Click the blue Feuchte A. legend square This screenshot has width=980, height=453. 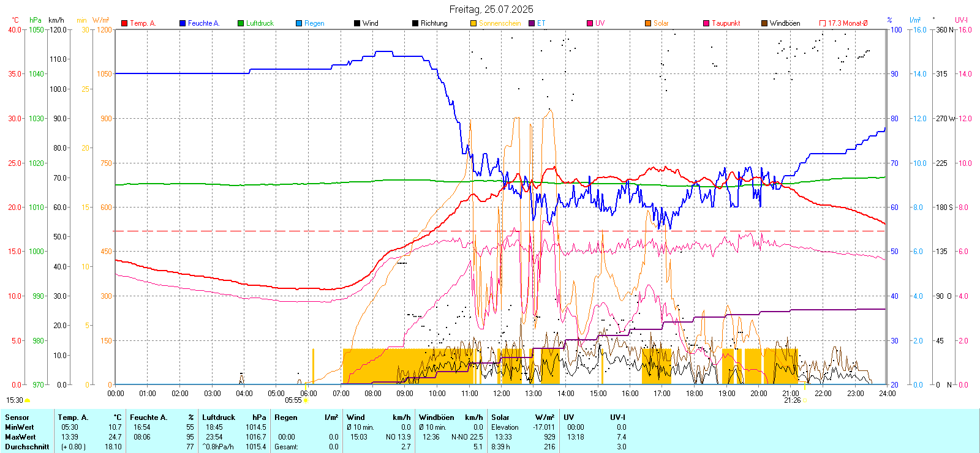[183, 23]
